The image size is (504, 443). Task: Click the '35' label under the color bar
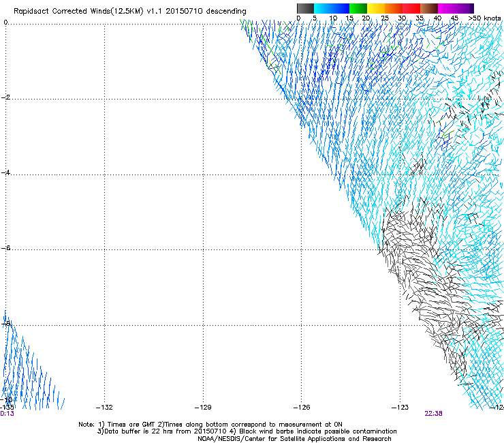(x=420, y=18)
